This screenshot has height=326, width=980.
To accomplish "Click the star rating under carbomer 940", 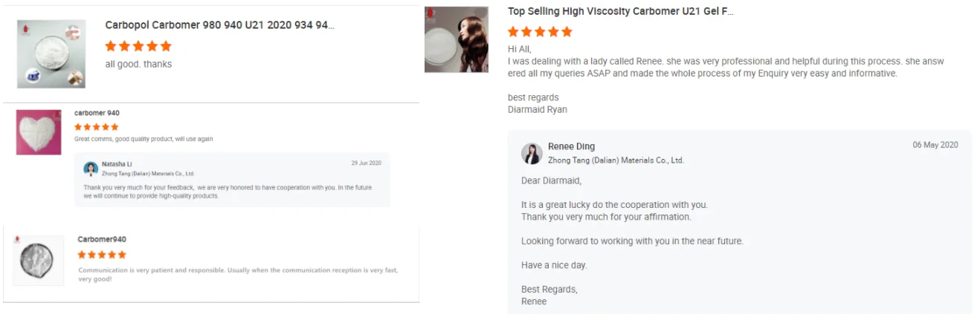I will click(x=97, y=127).
